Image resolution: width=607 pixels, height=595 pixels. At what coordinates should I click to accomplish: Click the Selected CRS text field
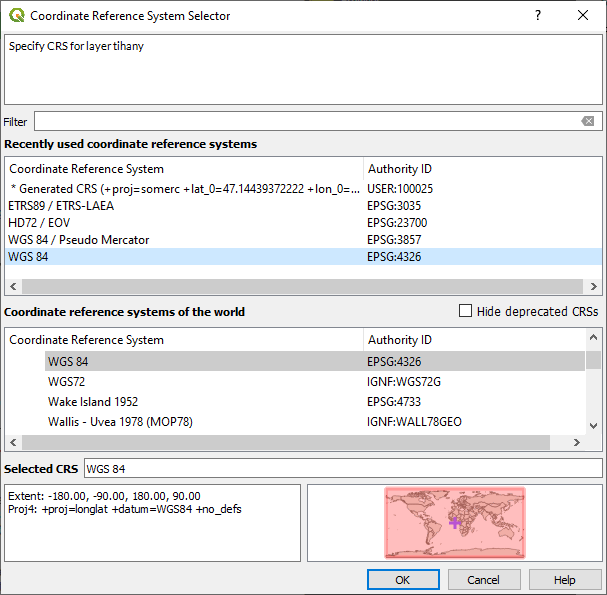click(x=343, y=469)
